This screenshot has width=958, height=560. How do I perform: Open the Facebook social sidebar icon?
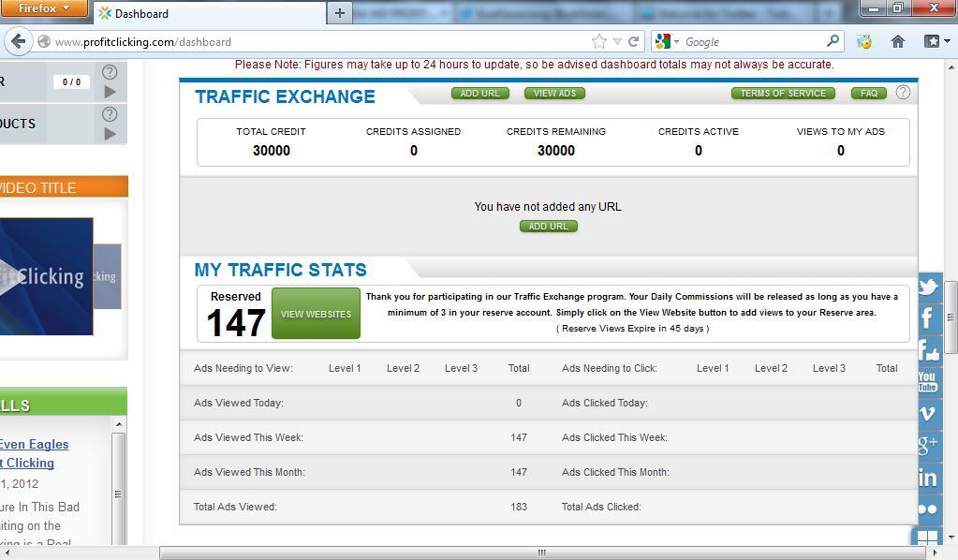coord(927,317)
